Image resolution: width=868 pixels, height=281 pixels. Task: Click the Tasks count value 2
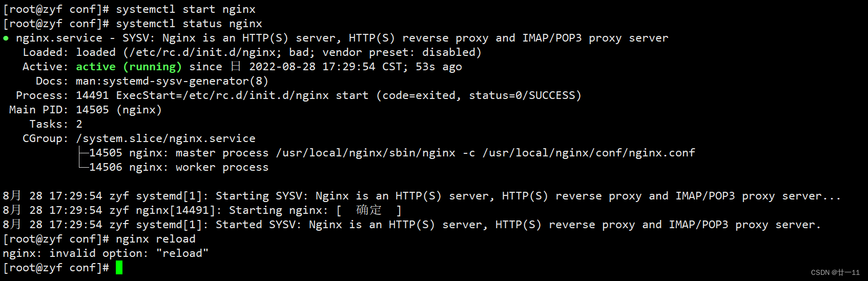click(x=79, y=124)
